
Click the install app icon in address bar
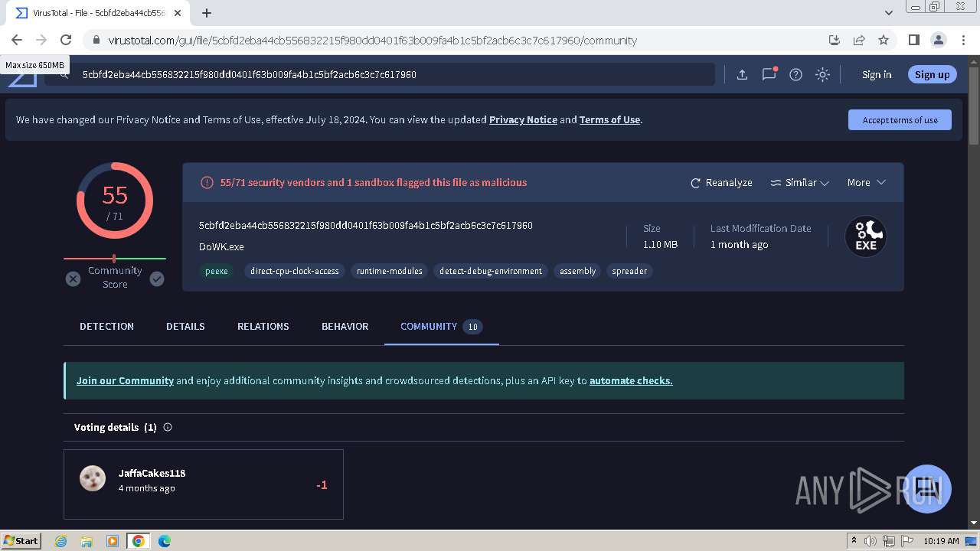pos(835,40)
